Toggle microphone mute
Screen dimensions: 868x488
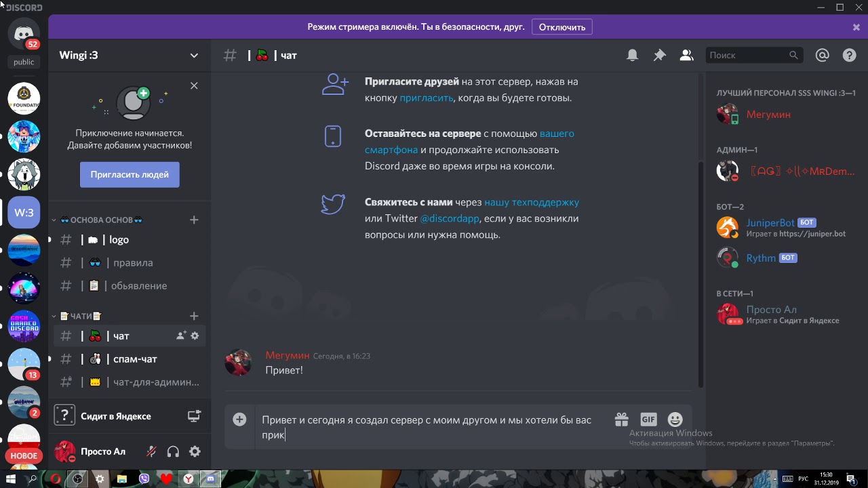(151, 451)
